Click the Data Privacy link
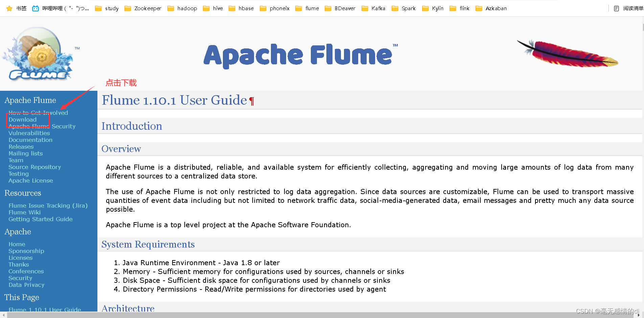Image resolution: width=644 pixels, height=318 pixels. tap(26, 285)
